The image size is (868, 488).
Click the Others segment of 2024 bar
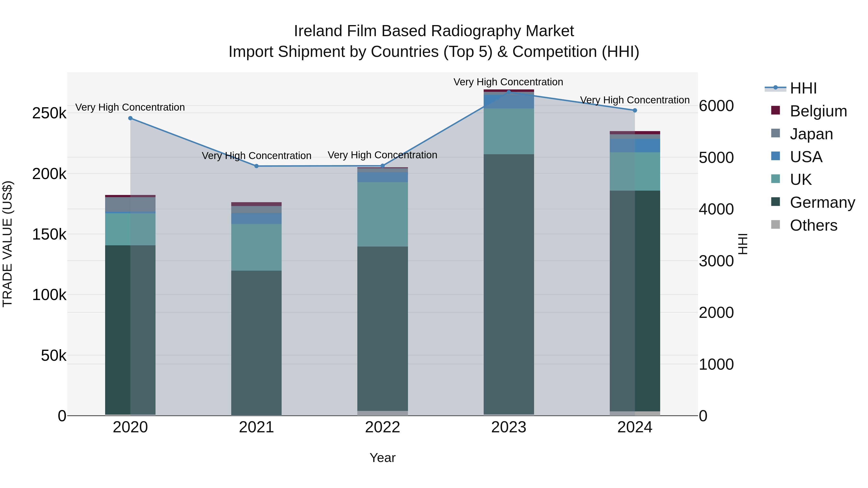(x=635, y=414)
